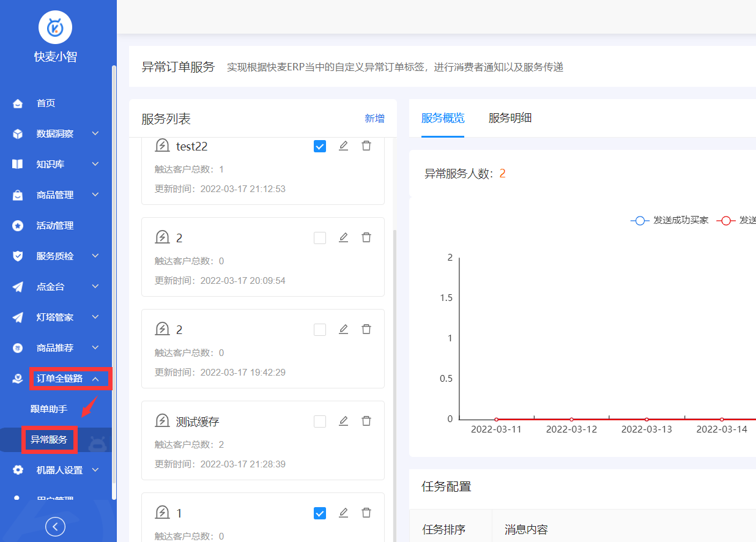Expand the 服务质检 menu chevron
This screenshot has height=542, width=756.
[95, 256]
